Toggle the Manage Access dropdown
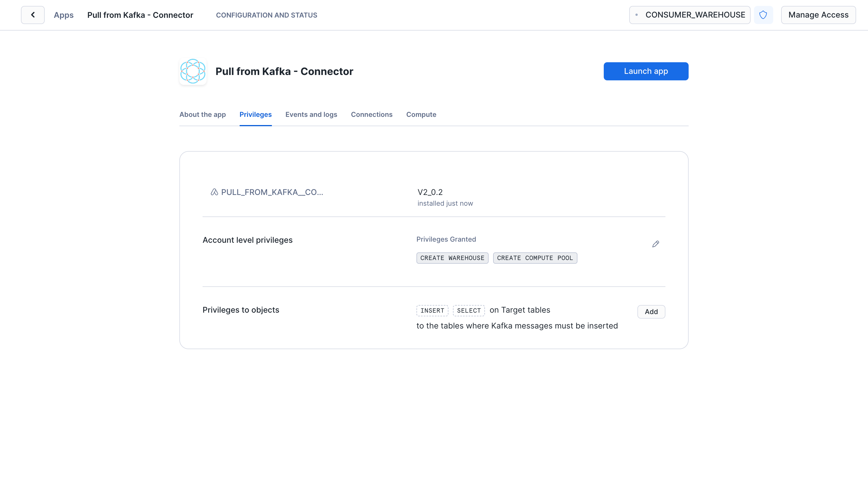The image size is (868, 496). click(x=818, y=15)
